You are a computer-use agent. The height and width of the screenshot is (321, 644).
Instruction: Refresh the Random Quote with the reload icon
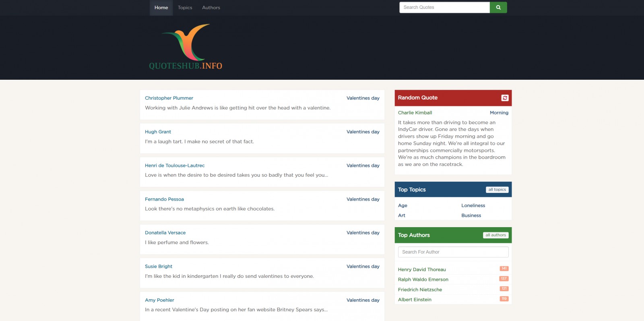tap(505, 98)
